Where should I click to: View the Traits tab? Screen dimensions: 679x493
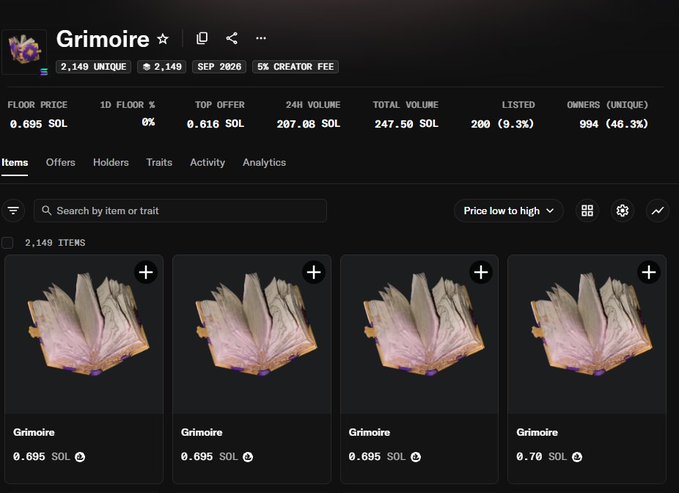[159, 162]
